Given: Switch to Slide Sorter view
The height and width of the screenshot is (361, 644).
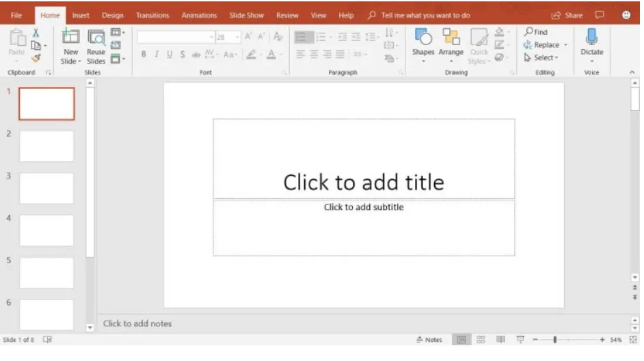Looking at the screenshot, I should point(481,340).
